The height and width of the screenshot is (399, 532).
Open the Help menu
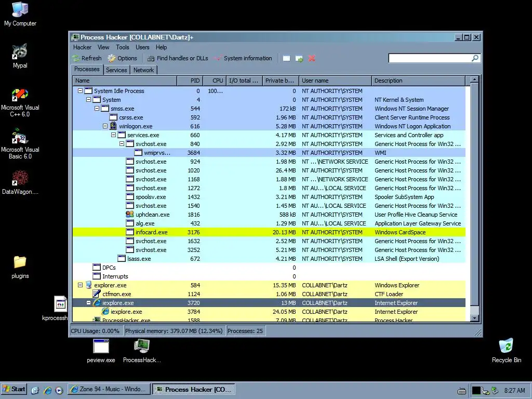pos(161,47)
